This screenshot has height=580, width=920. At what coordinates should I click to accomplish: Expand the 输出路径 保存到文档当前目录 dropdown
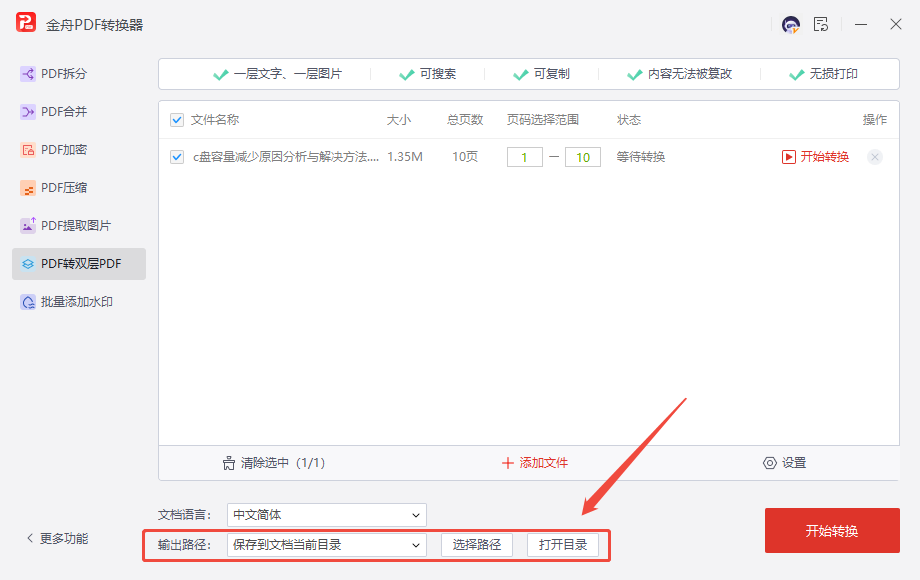coord(327,545)
